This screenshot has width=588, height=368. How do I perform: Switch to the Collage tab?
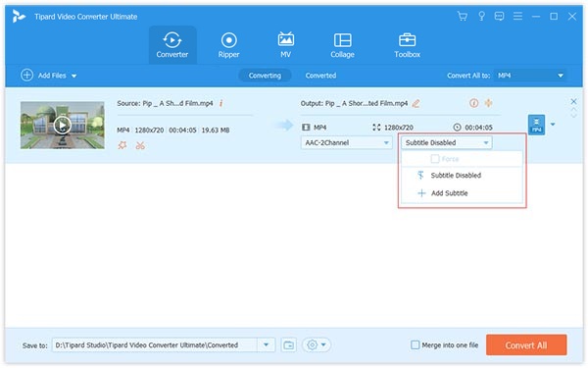click(x=342, y=45)
